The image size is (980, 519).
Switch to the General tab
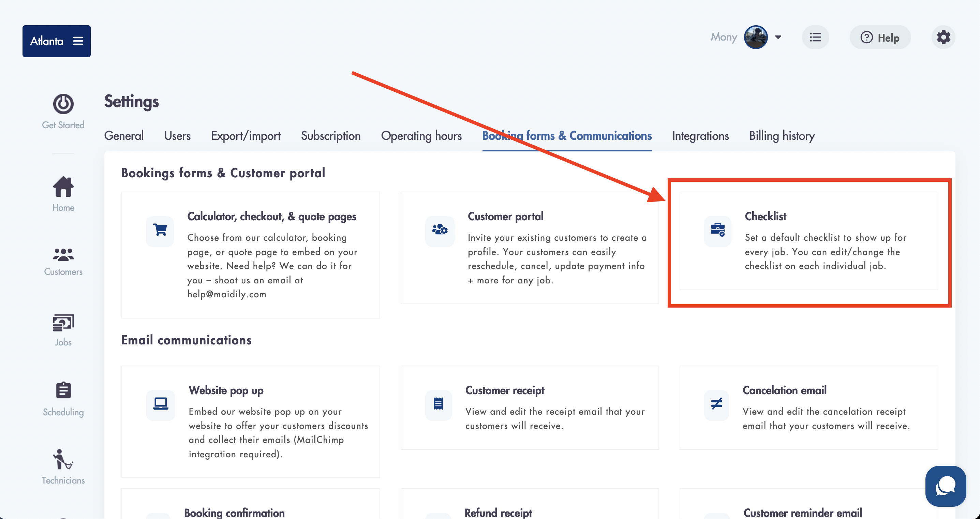point(124,136)
